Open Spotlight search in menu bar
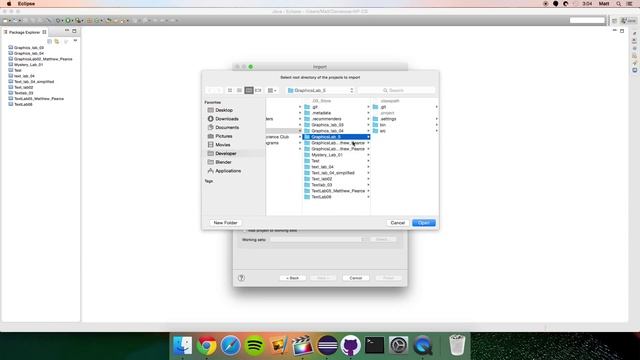 (x=619, y=4)
